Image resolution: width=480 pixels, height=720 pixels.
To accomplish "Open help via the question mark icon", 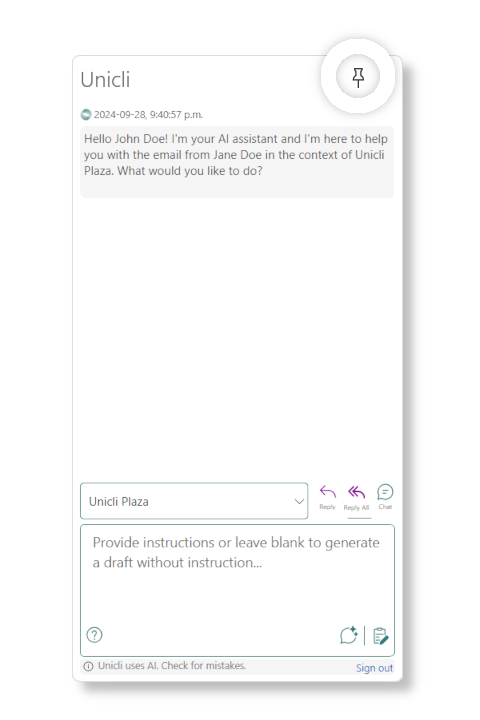I will (x=94, y=635).
